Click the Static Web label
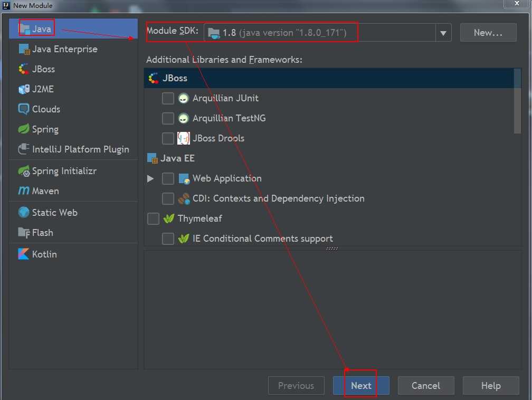 (x=55, y=213)
